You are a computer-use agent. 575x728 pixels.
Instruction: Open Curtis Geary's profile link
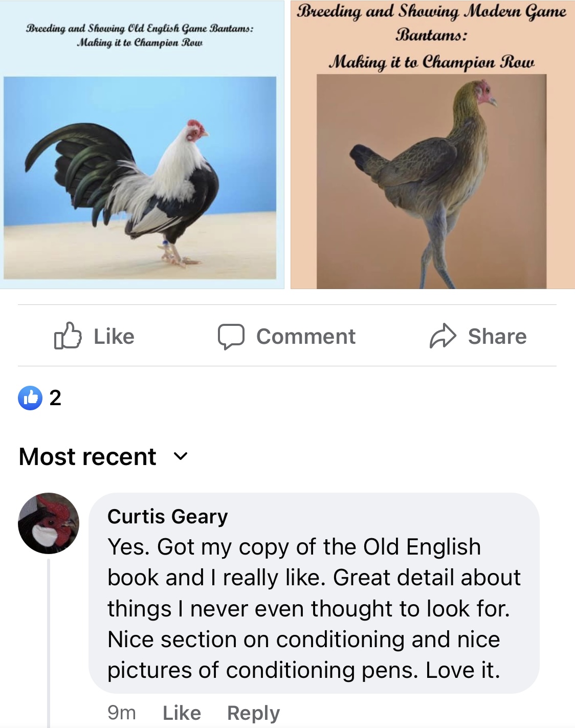(x=168, y=518)
